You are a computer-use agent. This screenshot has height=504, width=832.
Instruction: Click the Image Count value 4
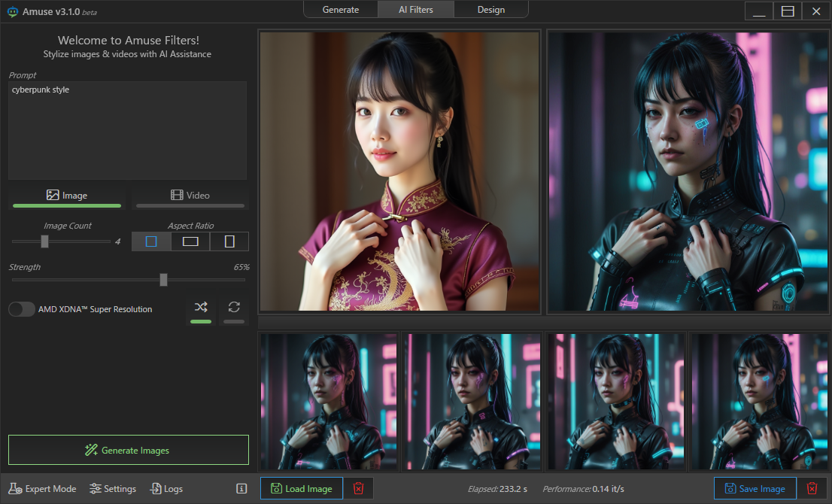[118, 241]
